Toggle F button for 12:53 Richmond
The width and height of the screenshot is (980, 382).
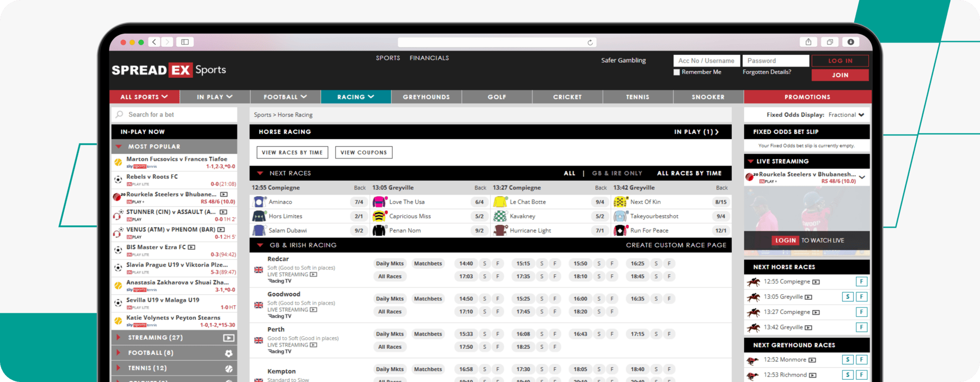[861, 375]
